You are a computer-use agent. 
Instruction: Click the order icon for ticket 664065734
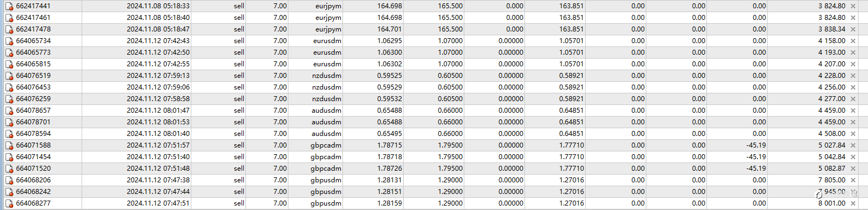tap(9, 41)
